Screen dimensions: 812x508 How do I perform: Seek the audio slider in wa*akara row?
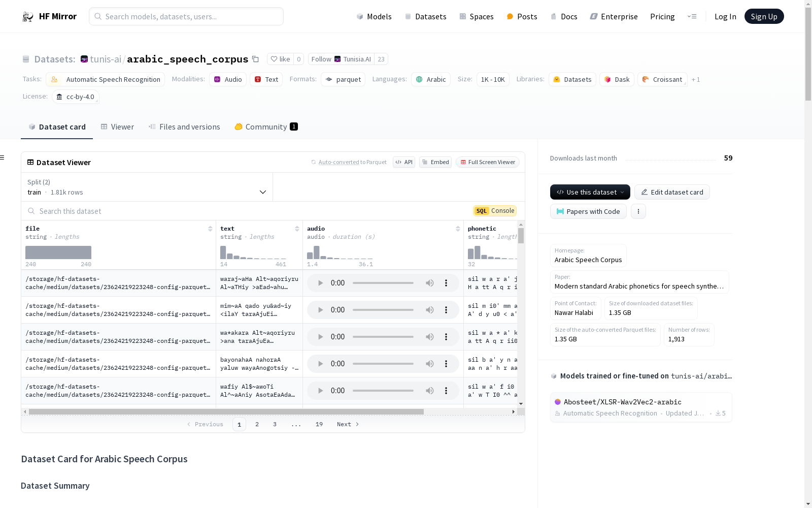pyautogui.click(x=383, y=337)
